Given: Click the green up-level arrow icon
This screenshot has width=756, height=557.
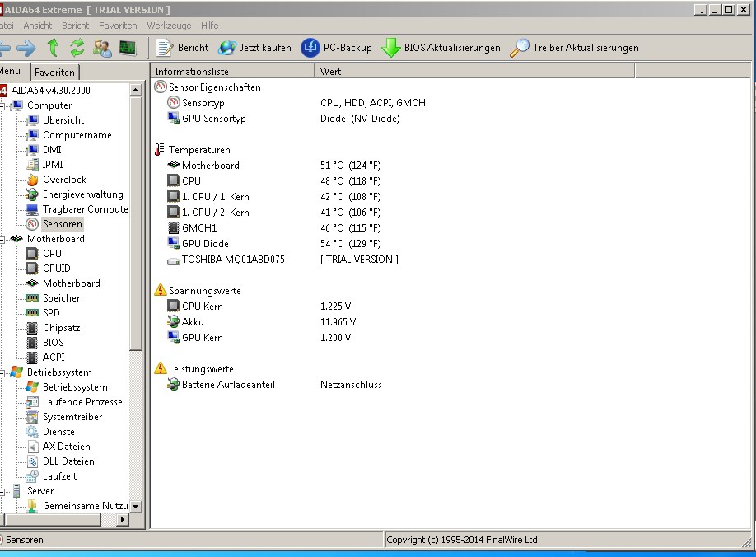Looking at the screenshot, I should pyautogui.click(x=53, y=48).
